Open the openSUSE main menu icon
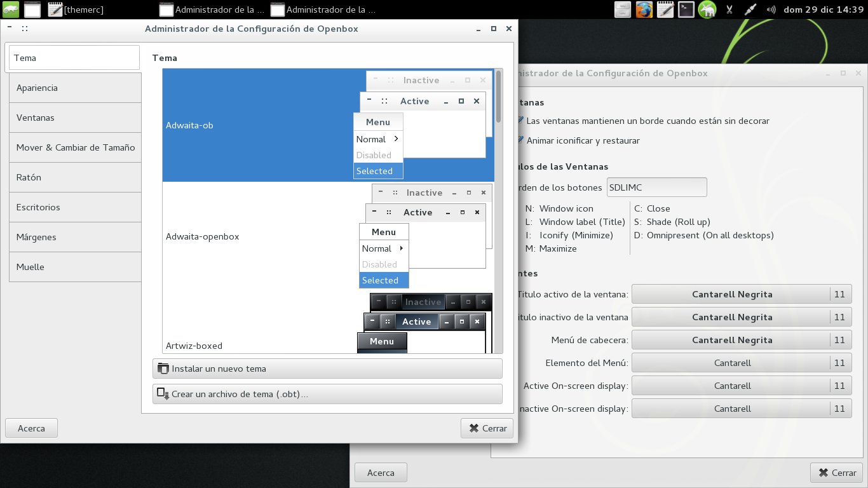 (10, 10)
